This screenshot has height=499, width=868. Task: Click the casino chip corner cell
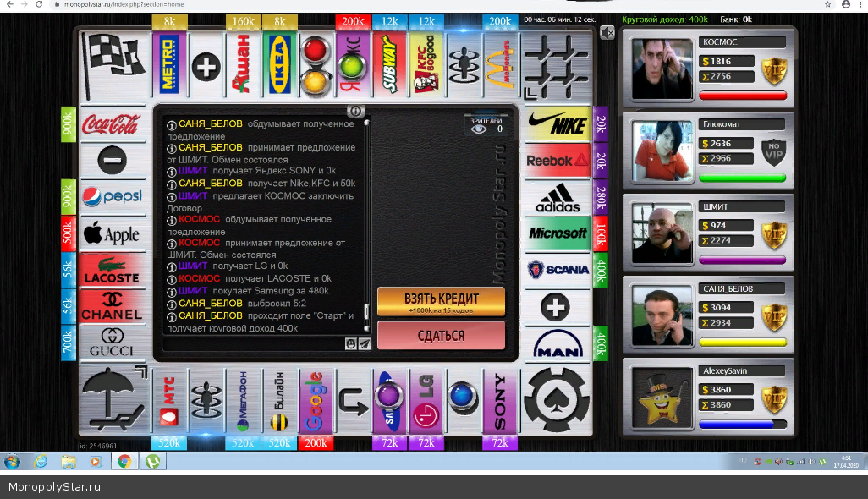pyautogui.click(x=557, y=400)
